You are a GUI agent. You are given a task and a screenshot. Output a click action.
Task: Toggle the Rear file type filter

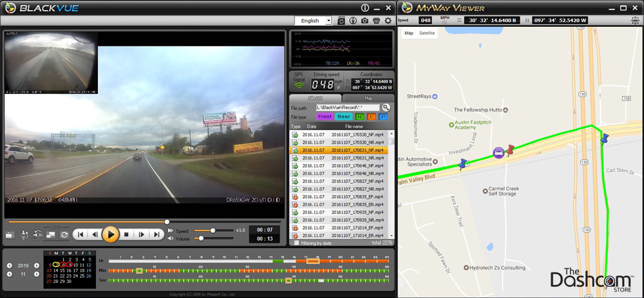point(344,117)
